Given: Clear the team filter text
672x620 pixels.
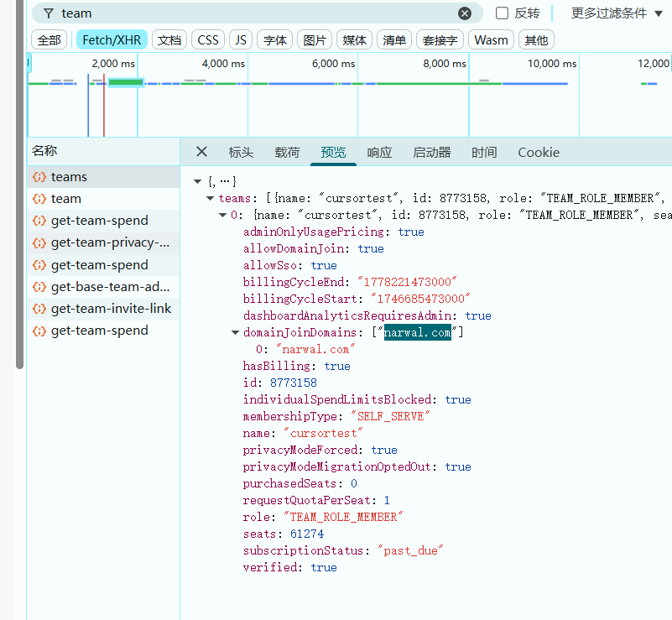Looking at the screenshot, I should [464, 13].
